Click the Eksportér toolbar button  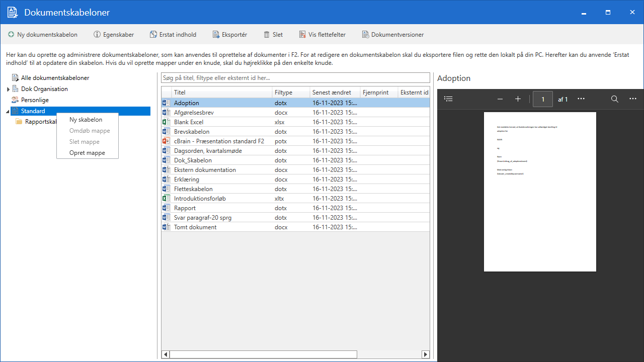tap(229, 35)
